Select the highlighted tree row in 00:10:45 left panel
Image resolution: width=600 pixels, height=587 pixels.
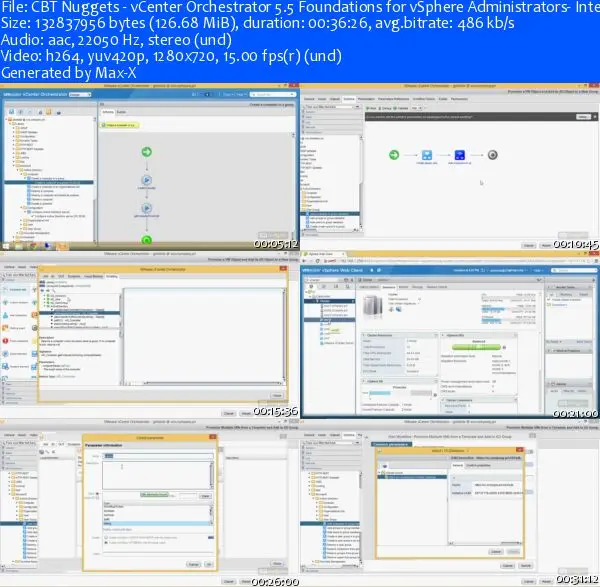330,214
